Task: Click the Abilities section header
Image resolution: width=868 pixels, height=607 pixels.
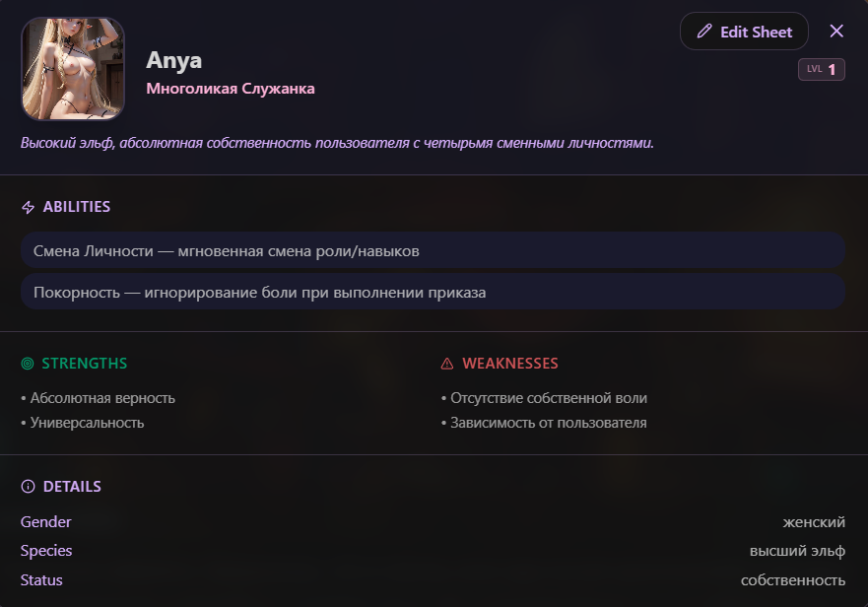Action: tap(77, 207)
